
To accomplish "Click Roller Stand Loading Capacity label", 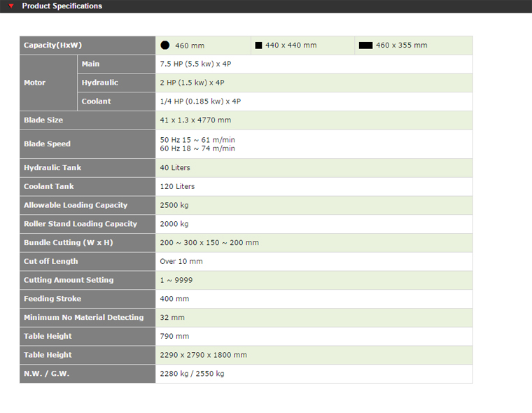I will [x=80, y=223].
